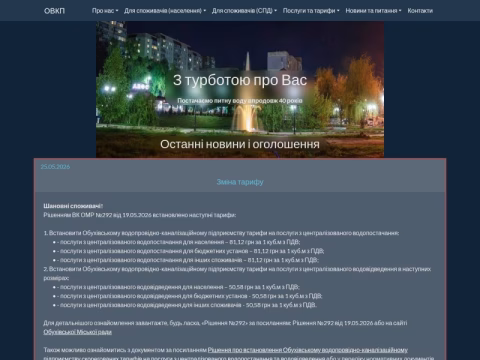Click водопостачання для інших споживачів line
Viewport: 480px width, 360px height.
(188, 260)
